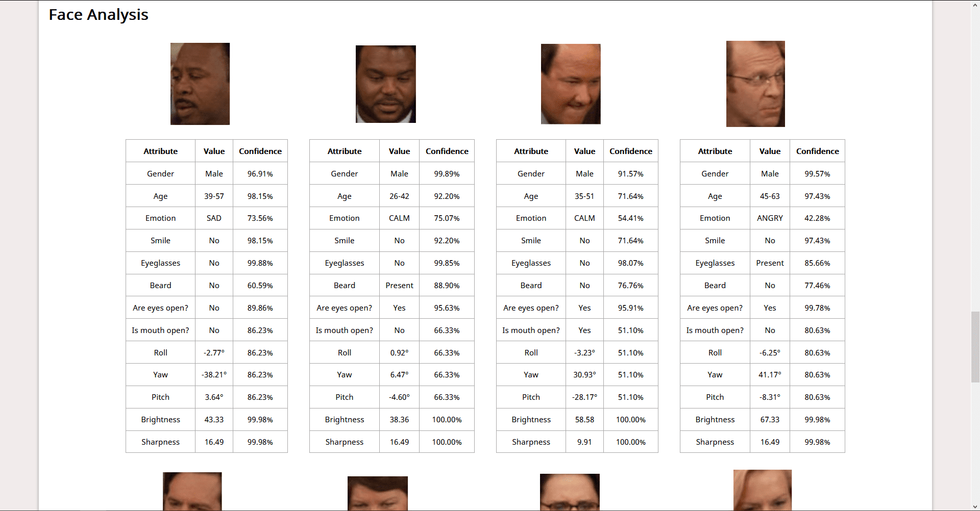The height and width of the screenshot is (511, 980).
Task: Click the third face thumbnail in the top row
Action: [x=571, y=84]
